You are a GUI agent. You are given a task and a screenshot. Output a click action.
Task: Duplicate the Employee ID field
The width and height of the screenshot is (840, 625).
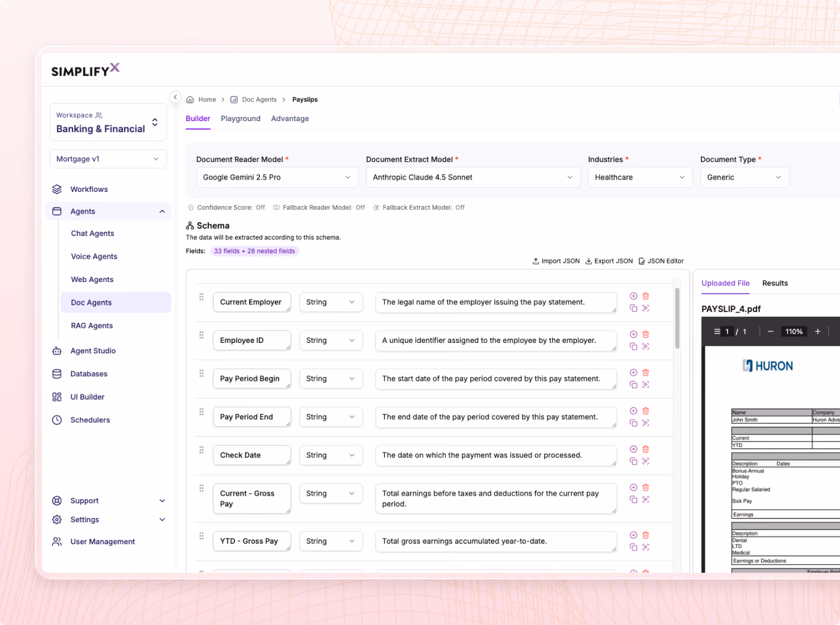click(634, 346)
